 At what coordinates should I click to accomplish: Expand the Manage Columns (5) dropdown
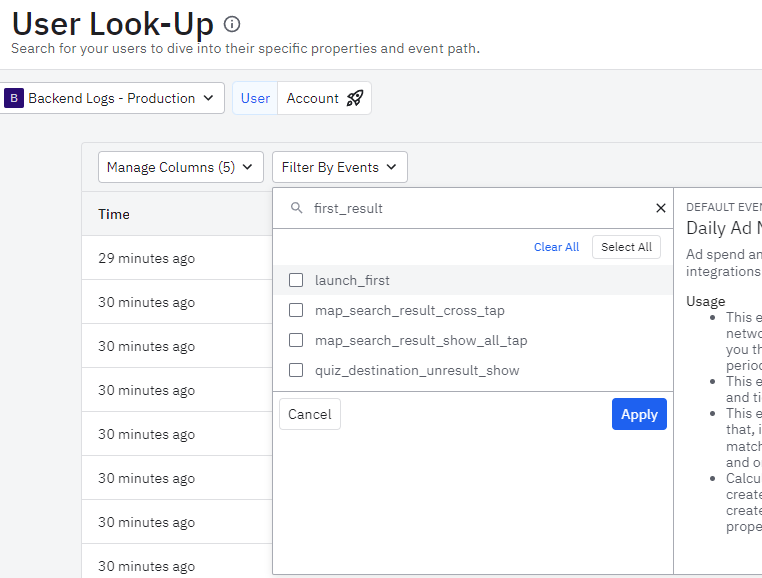click(x=180, y=167)
